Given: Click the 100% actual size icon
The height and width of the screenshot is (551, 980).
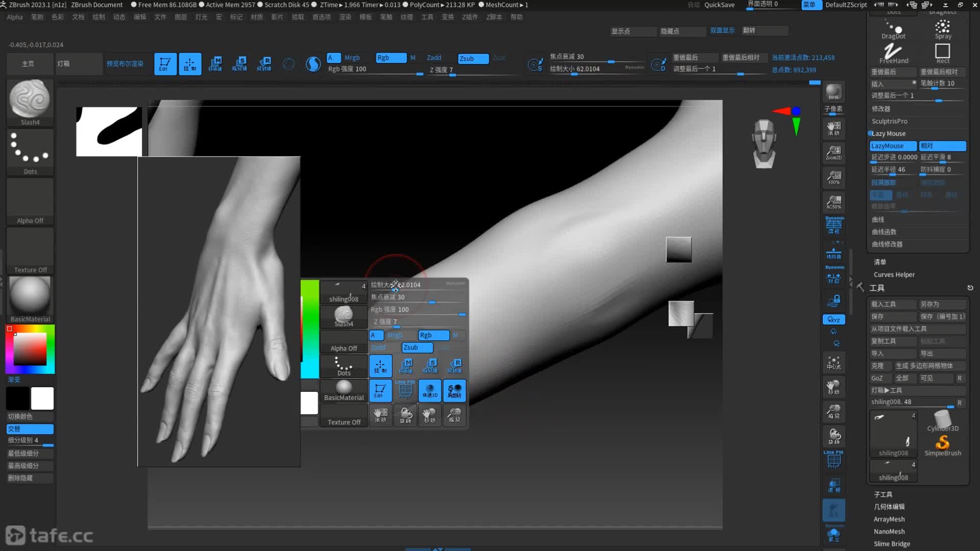Looking at the screenshot, I should coord(834,177).
